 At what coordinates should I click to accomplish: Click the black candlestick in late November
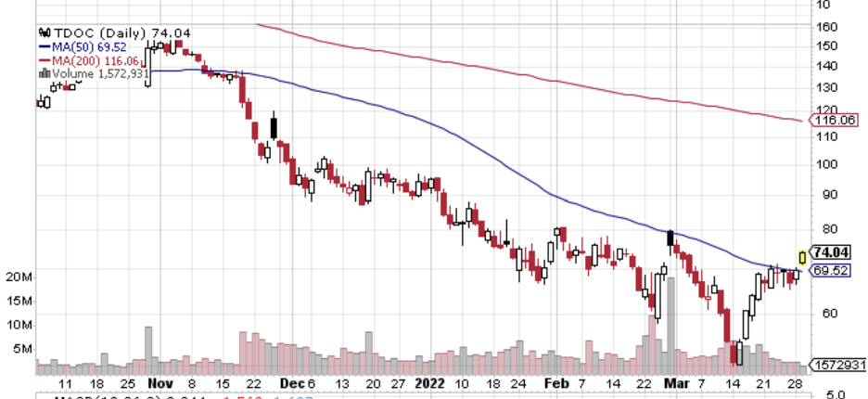coord(274,127)
